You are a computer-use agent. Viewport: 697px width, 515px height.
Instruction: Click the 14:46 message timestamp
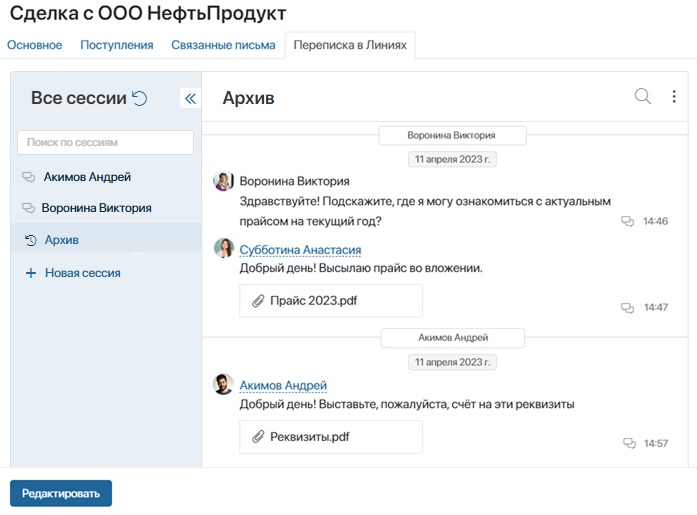[655, 221]
